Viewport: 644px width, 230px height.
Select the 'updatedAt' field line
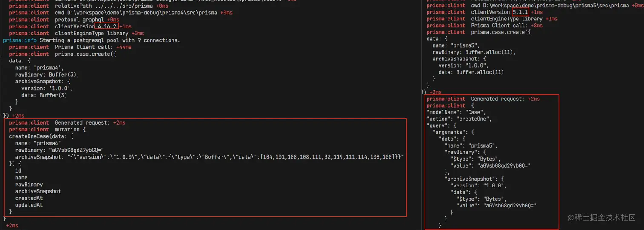click(29, 205)
